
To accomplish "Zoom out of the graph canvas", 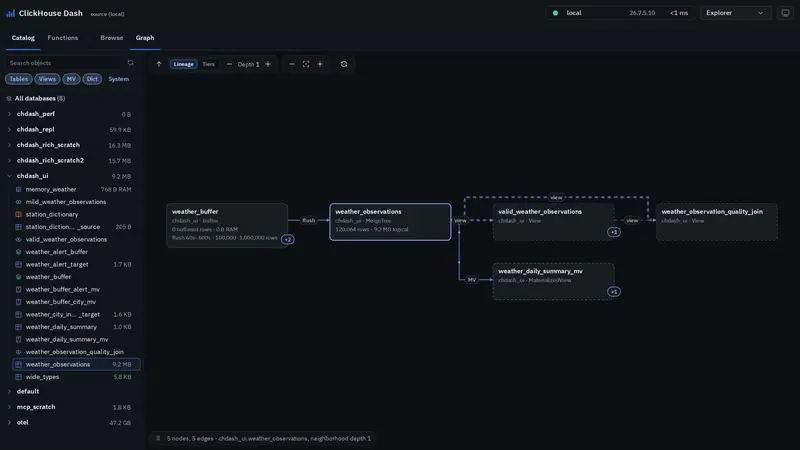I will tap(292, 64).
